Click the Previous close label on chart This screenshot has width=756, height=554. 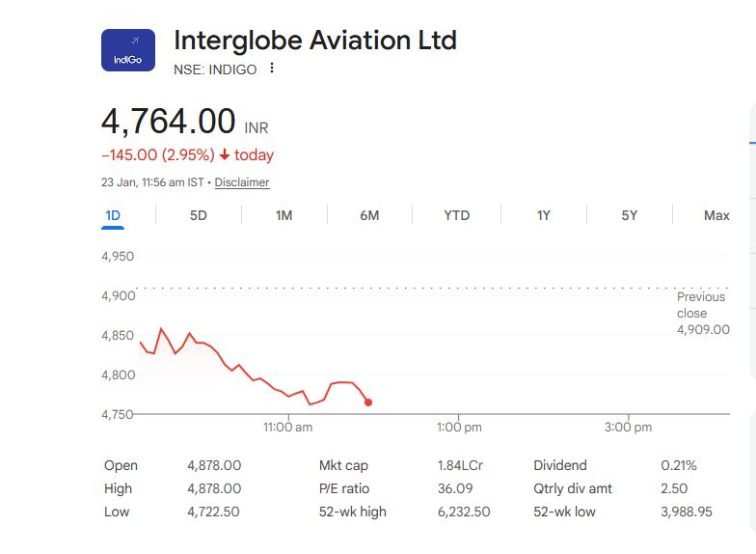701,305
